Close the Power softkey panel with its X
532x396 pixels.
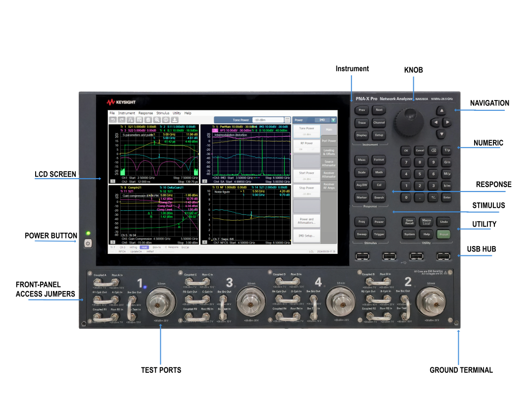click(x=333, y=120)
